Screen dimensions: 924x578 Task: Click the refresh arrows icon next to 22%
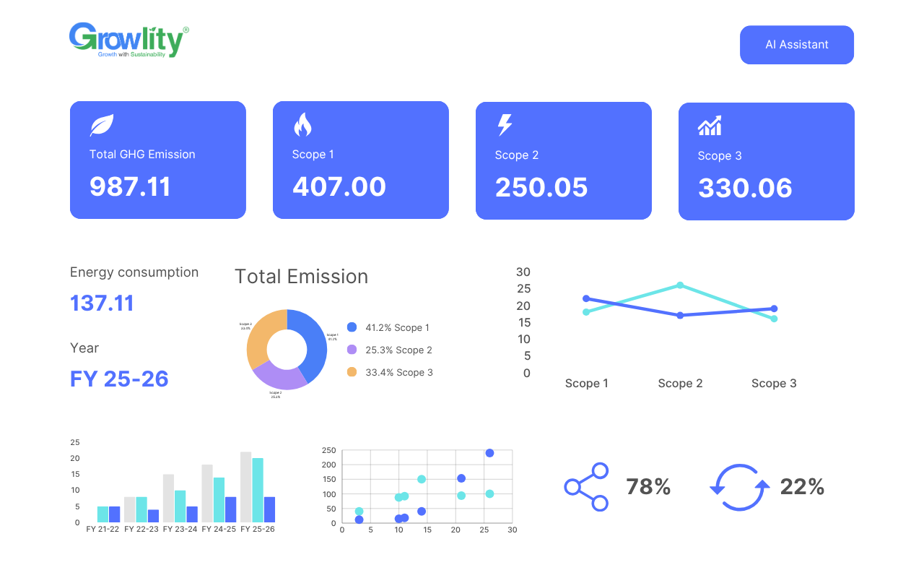coord(740,488)
